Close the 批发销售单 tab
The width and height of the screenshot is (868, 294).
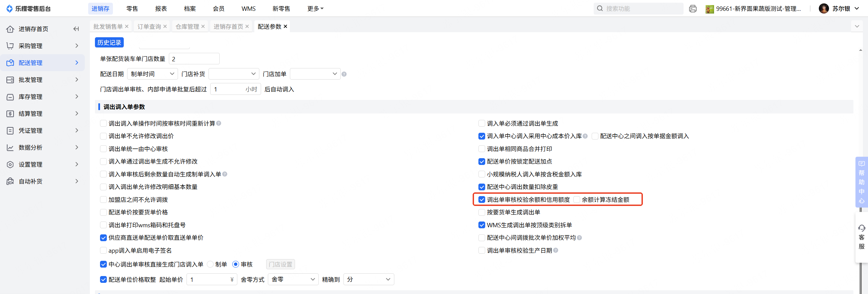point(127,26)
